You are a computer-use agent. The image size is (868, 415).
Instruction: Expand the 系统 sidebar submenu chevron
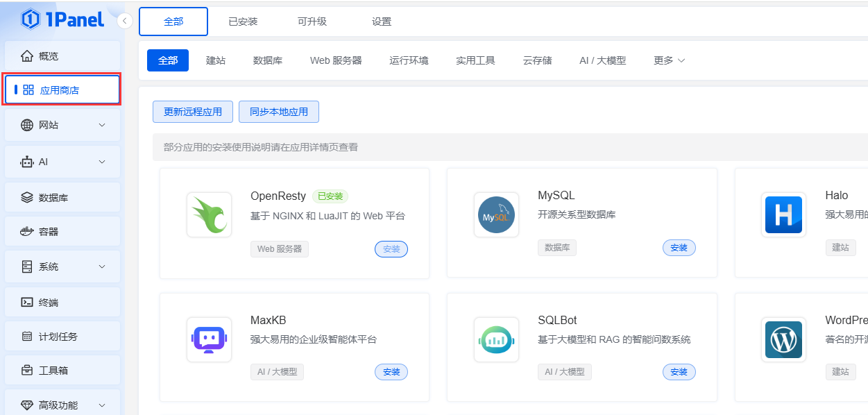tap(102, 266)
